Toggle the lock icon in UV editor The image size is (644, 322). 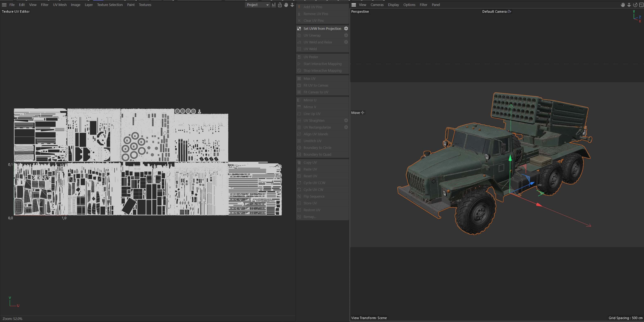click(x=280, y=5)
